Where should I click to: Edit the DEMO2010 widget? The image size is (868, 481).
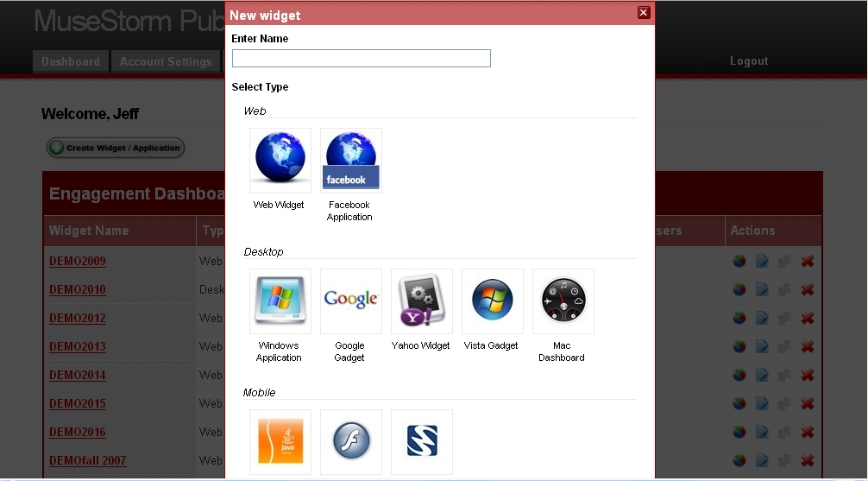click(762, 289)
